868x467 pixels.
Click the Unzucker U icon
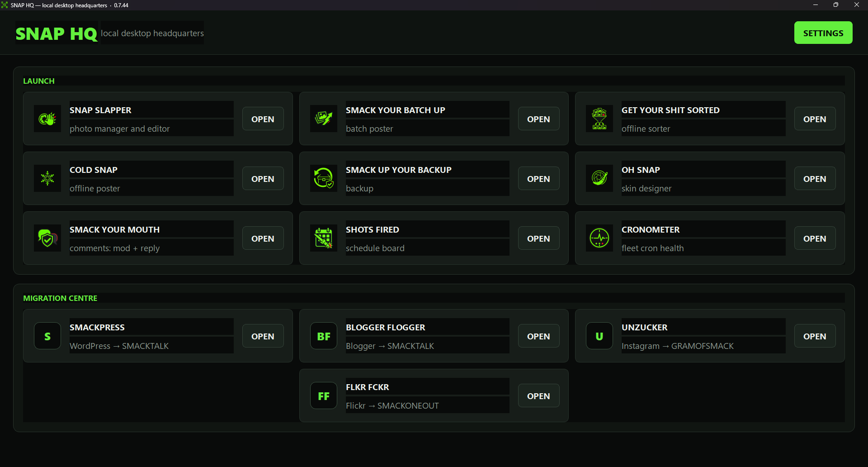[599, 336]
